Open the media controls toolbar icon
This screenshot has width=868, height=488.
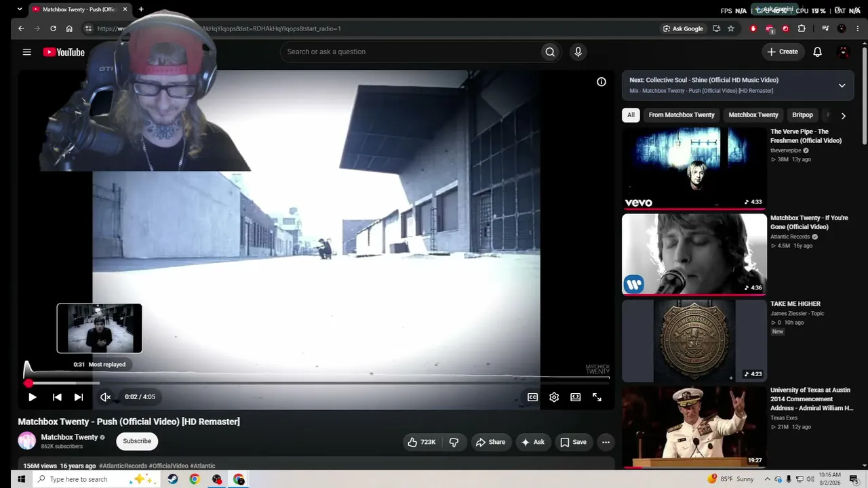click(x=825, y=28)
